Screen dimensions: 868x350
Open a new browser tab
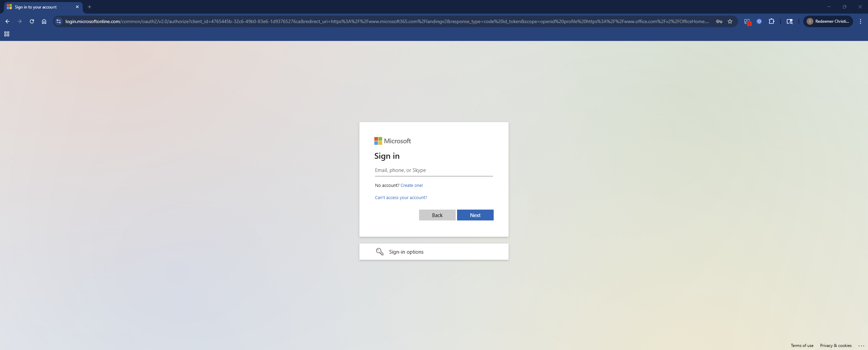pos(90,7)
